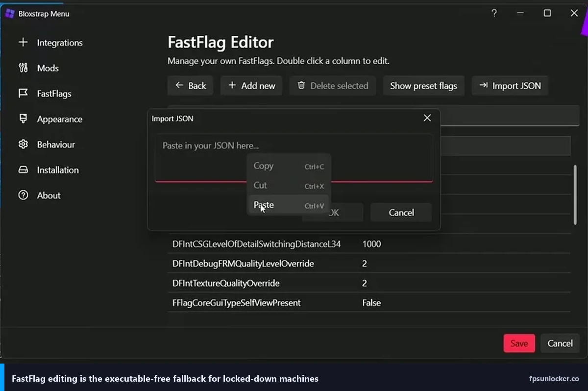Image resolution: width=588 pixels, height=391 pixels.
Task: Click the Behaviour gear icon
Action: point(23,145)
